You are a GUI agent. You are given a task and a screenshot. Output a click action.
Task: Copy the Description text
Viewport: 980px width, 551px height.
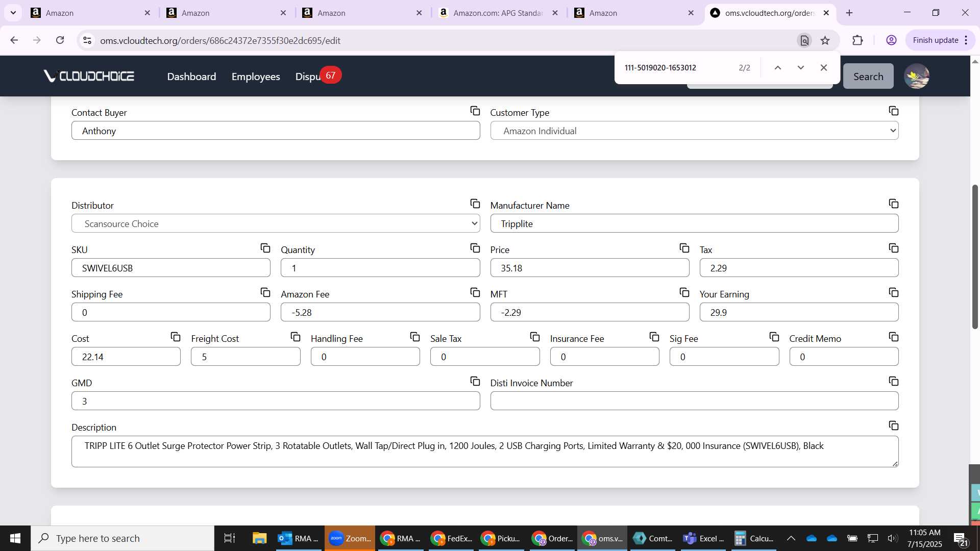tap(893, 426)
